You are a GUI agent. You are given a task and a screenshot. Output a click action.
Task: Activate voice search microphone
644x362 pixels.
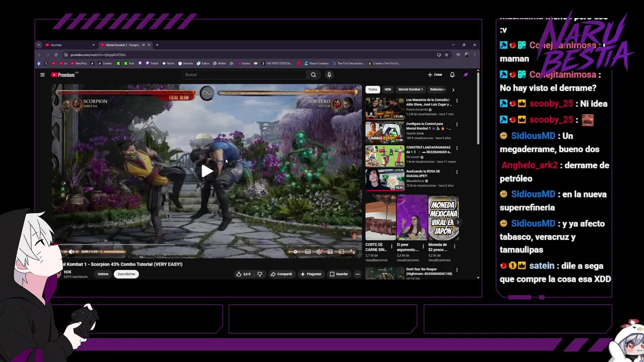(x=329, y=75)
